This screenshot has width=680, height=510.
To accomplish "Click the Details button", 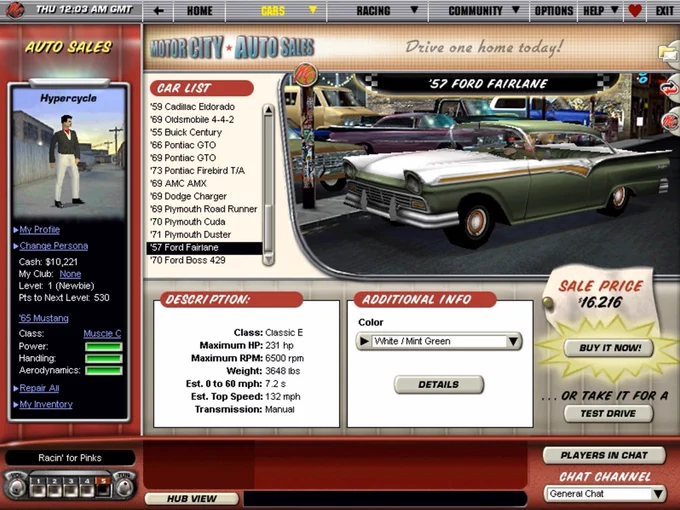I will [438, 385].
